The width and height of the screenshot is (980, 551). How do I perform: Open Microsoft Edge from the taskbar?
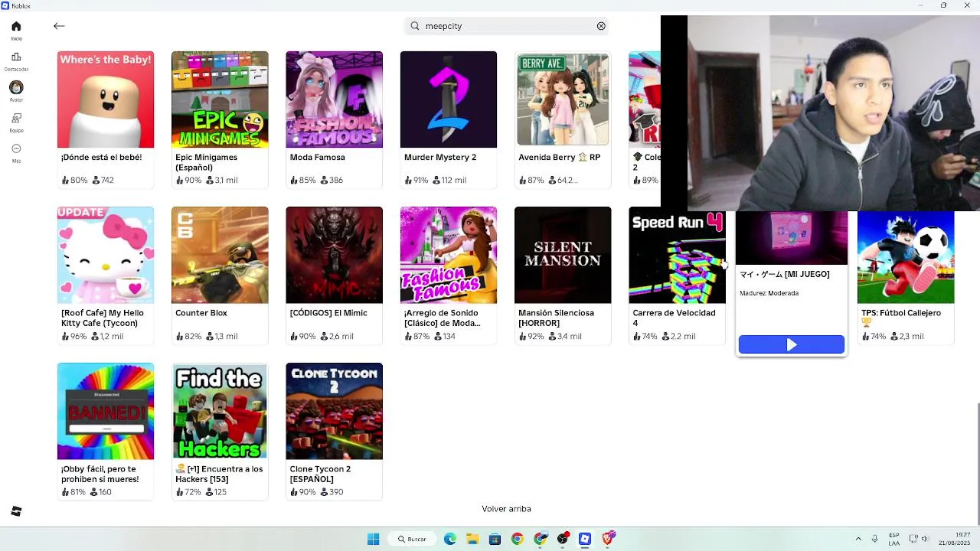[x=449, y=539]
